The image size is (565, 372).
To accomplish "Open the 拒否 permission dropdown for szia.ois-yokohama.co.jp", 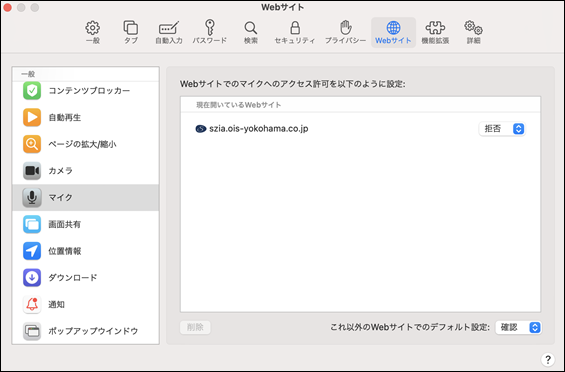I will (x=502, y=129).
